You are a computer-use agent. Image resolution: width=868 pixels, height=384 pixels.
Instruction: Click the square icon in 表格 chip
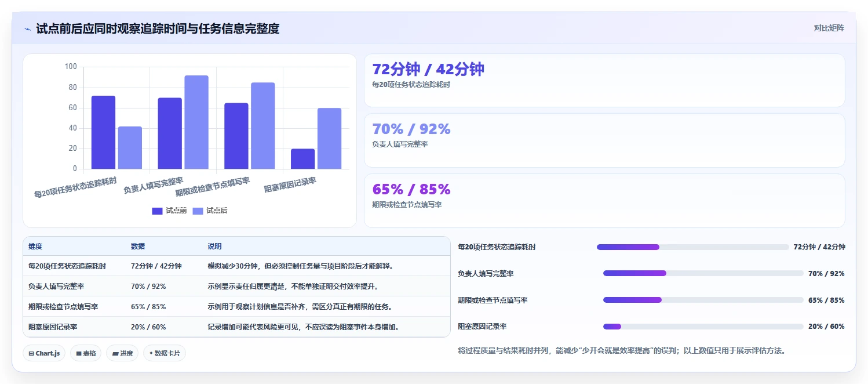[79, 353]
